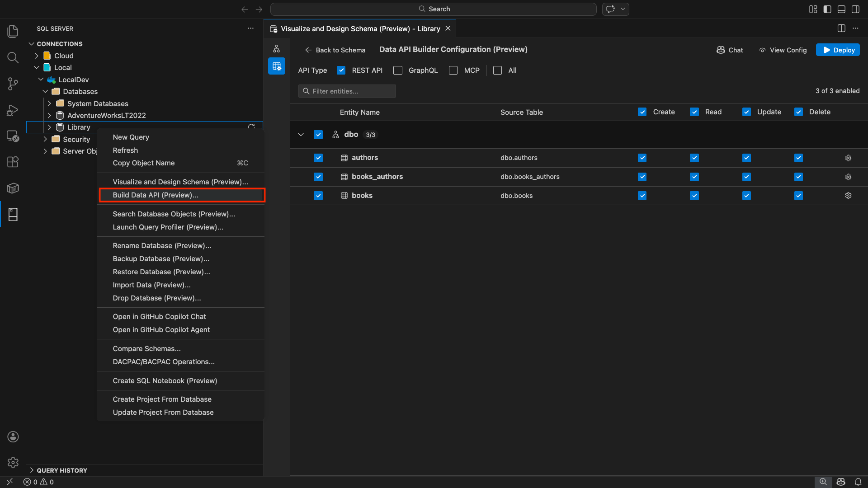
Task: Click the Deploy button
Action: [x=838, y=50]
